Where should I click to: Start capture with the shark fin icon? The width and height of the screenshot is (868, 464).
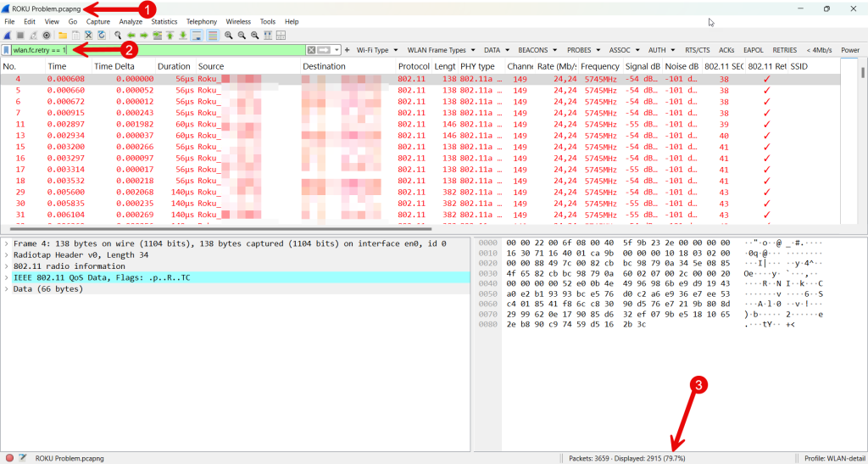8,36
